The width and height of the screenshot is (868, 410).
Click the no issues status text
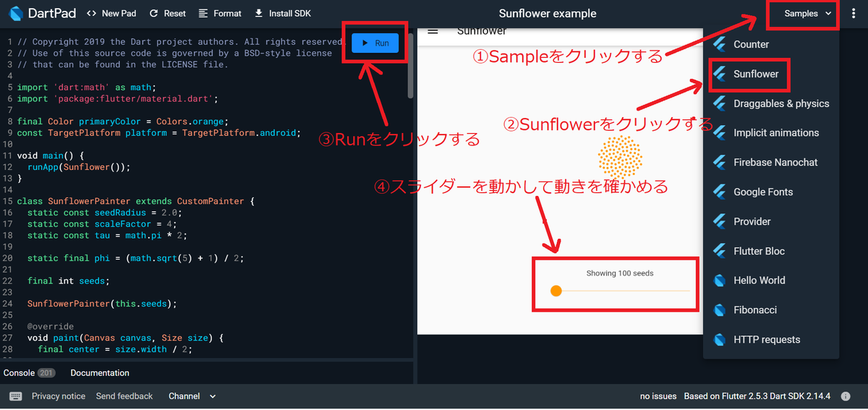point(658,396)
